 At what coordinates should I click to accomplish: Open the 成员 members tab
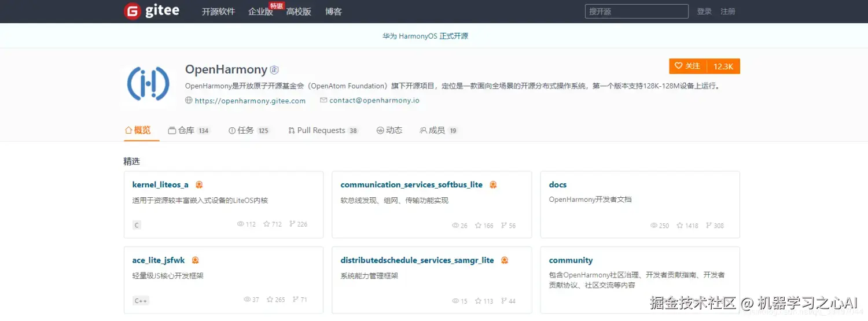[x=439, y=131]
